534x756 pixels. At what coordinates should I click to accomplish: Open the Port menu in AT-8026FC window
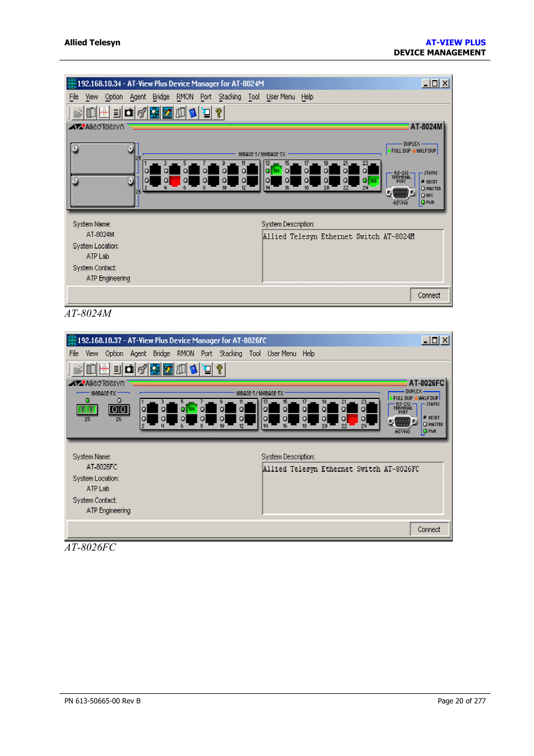point(207,354)
